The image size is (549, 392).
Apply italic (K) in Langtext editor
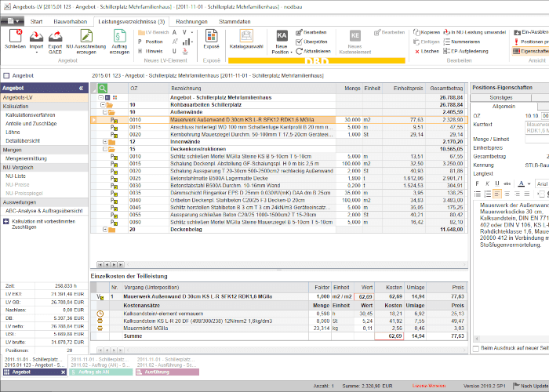(487, 183)
